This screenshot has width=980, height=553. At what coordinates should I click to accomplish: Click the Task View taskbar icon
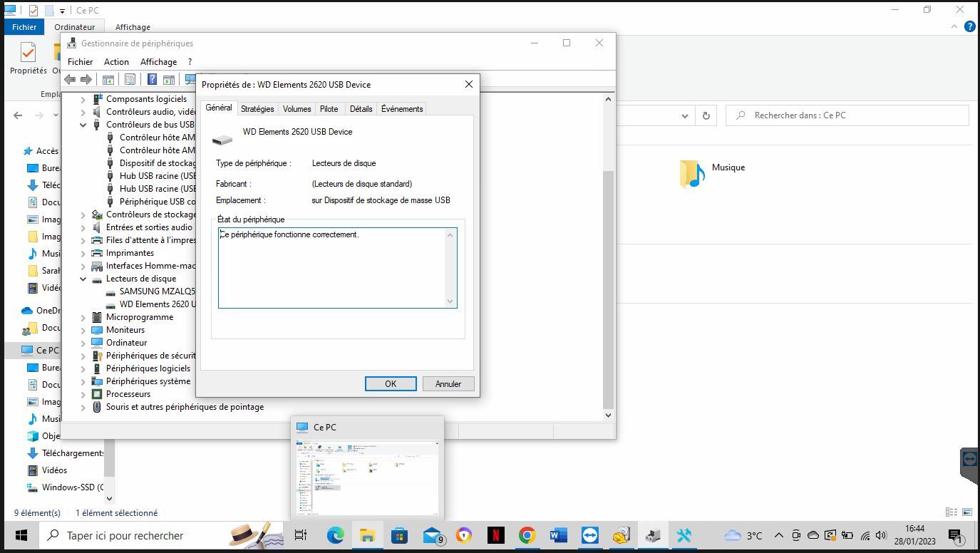click(x=301, y=535)
